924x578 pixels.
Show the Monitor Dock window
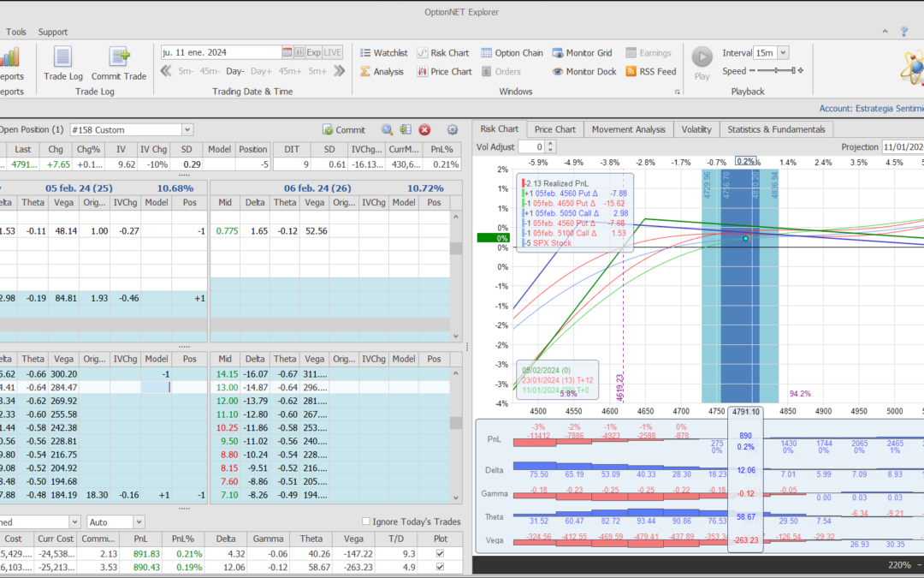(584, 72)
